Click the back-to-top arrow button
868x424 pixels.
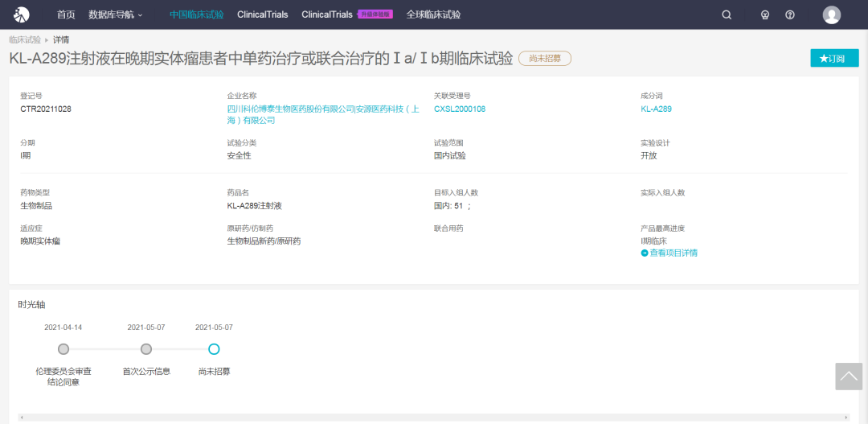849,377
